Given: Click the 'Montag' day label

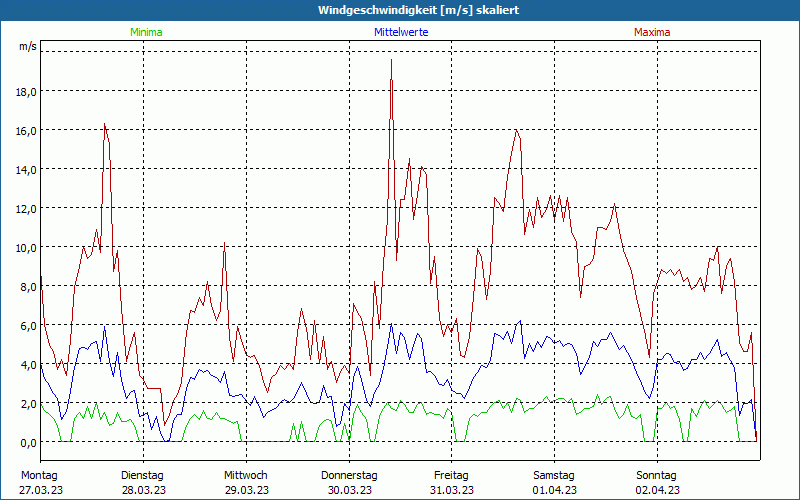Looking at the screenshot, I should (39, 475).
